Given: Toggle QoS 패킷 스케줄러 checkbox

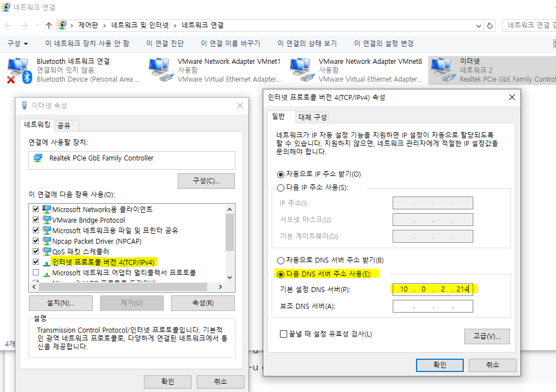Looking at the screenshot, I should coord(36,252).
